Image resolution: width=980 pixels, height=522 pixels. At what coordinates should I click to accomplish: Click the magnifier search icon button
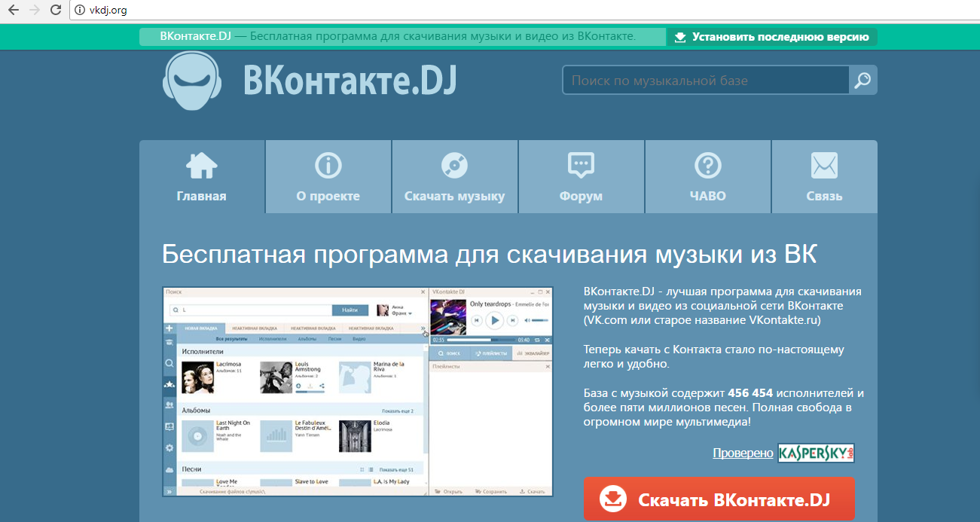point(862,80)
